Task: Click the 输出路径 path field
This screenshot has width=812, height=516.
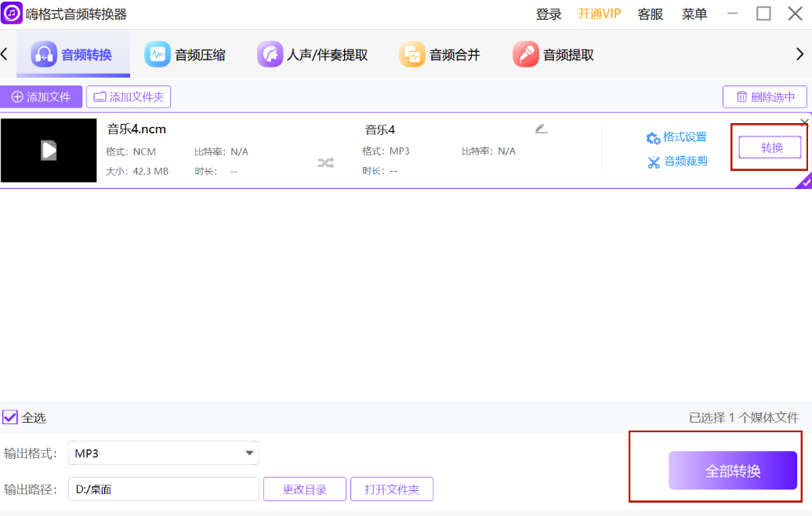Action: click(x=163, y=489)
